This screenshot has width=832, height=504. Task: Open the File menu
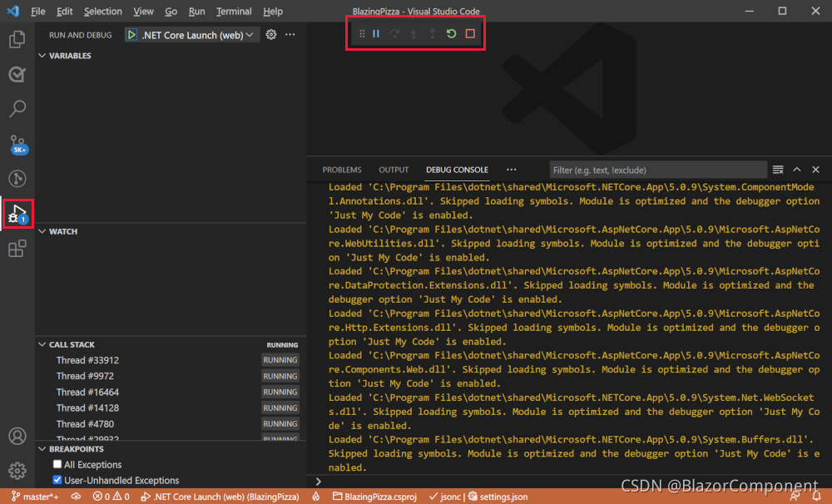click(x=37, y=11)
